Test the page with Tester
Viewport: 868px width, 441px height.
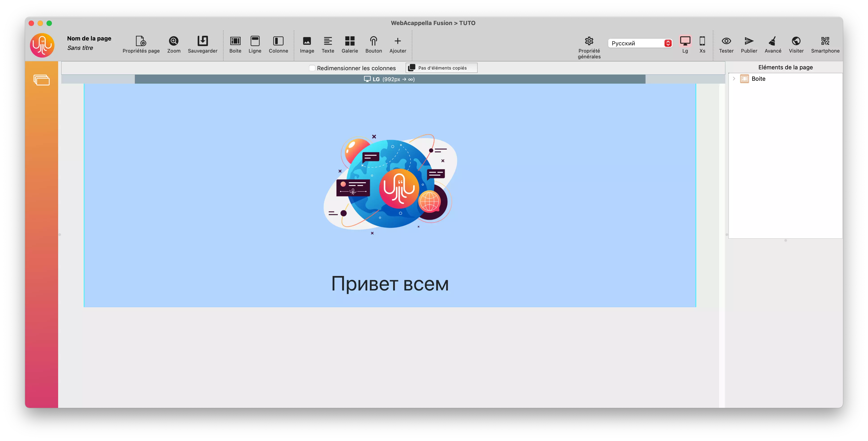pyautogui.click(x=726, y=45)
